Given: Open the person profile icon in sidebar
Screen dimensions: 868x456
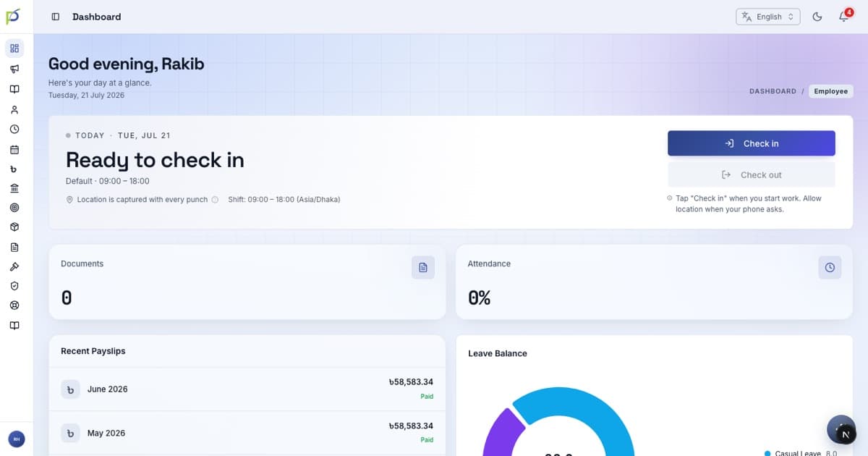Looking at the screenshot, I should (14, 110).
